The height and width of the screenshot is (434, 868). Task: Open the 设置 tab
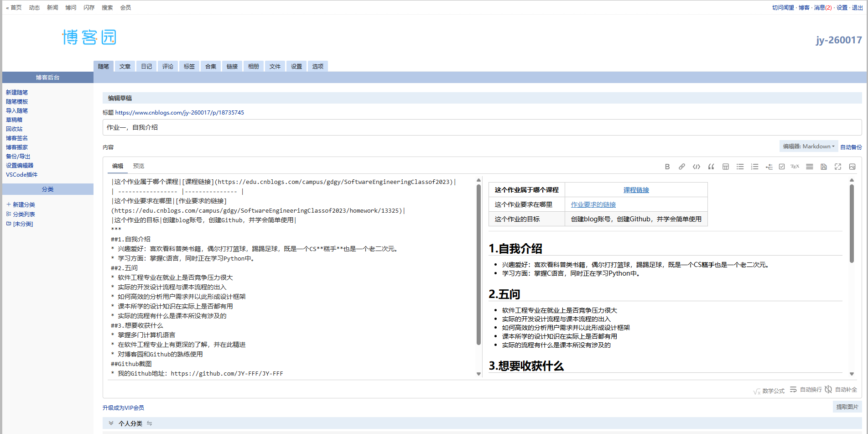pos(296,66)
